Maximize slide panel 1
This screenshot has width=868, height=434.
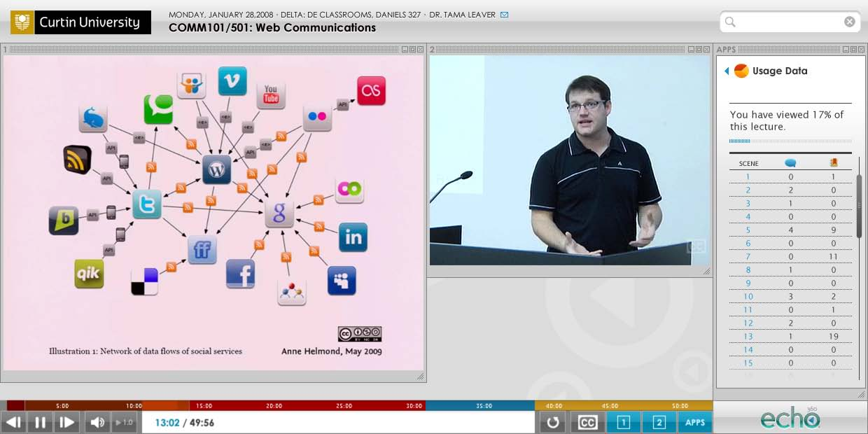[412, 50]
